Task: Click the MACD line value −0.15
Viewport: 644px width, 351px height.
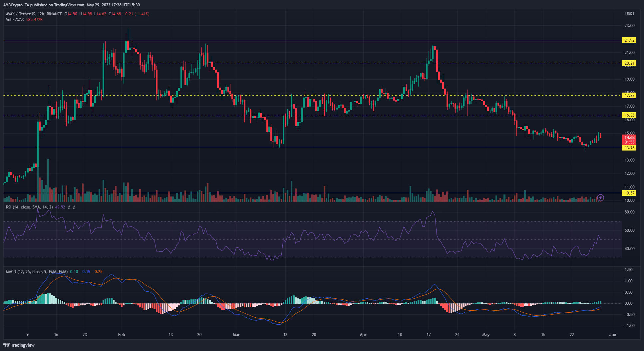Action: pyautogui.click(x=85, y=272)
